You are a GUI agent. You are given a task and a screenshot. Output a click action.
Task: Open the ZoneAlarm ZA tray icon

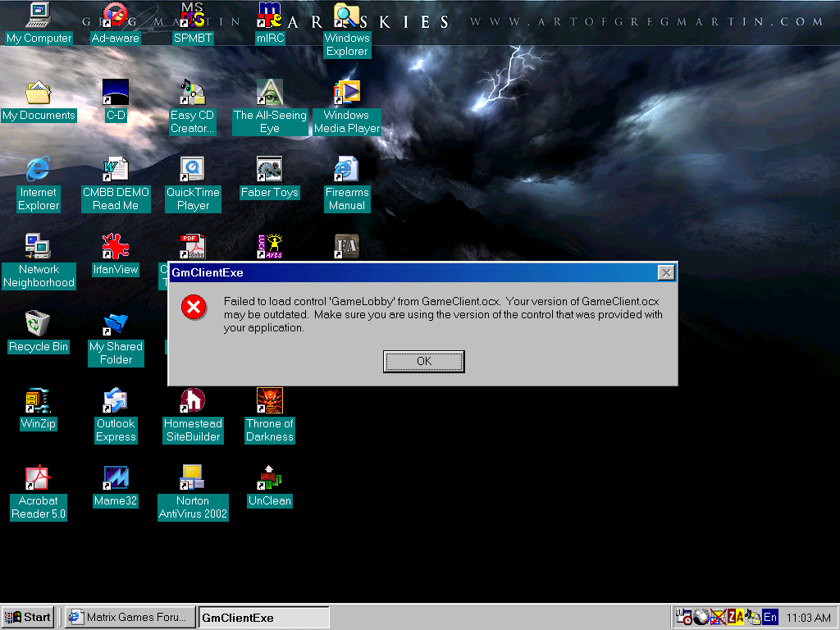735,617
